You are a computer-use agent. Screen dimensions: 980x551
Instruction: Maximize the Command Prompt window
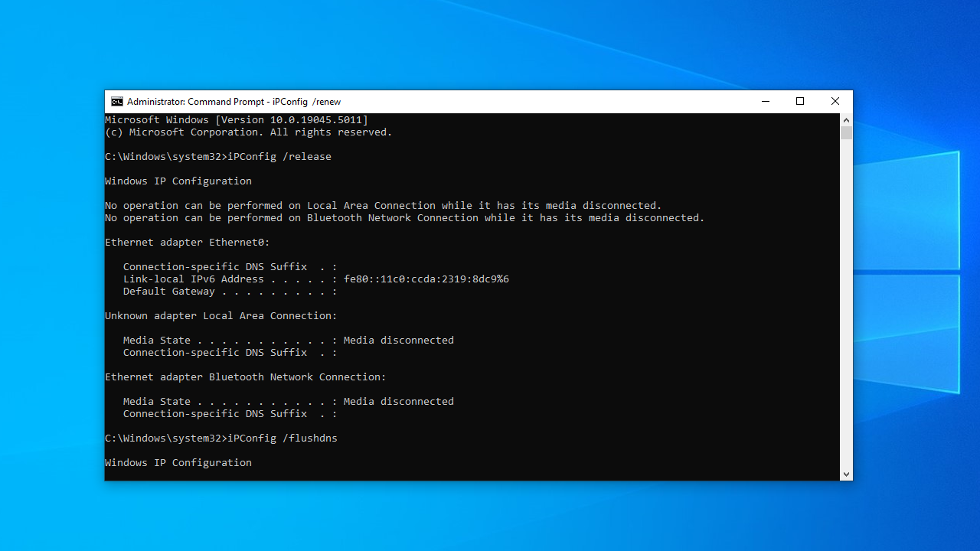tap(800, 102)
